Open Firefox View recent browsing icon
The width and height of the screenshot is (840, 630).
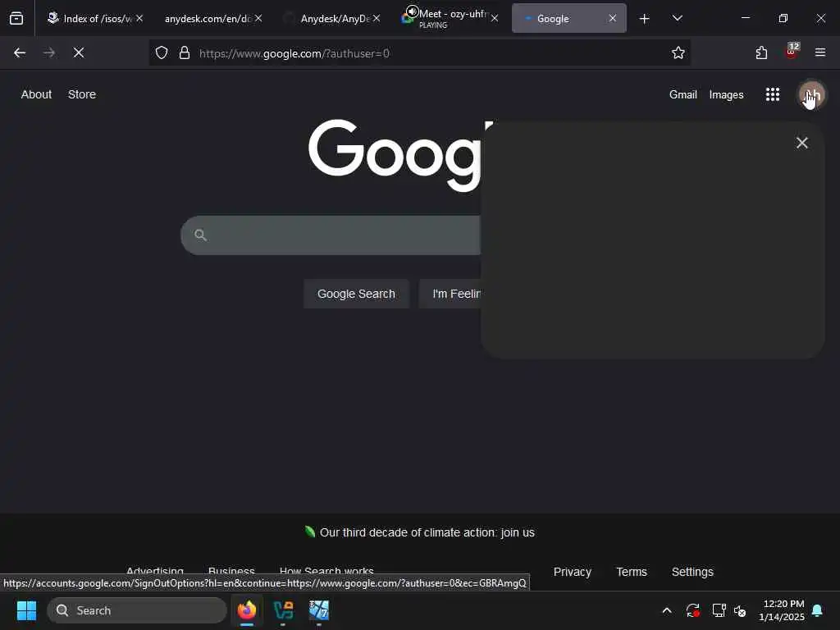tap(16, 18)
